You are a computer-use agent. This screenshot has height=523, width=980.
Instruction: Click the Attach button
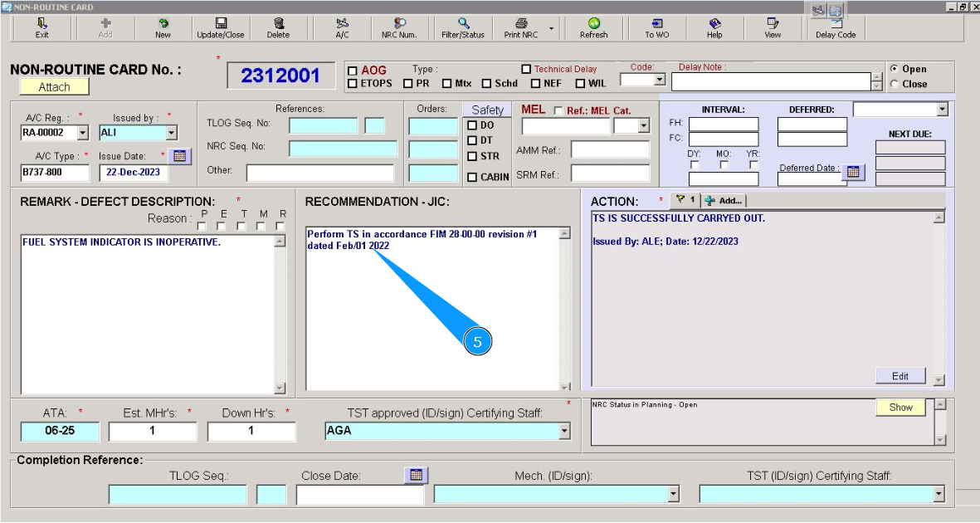55,87
